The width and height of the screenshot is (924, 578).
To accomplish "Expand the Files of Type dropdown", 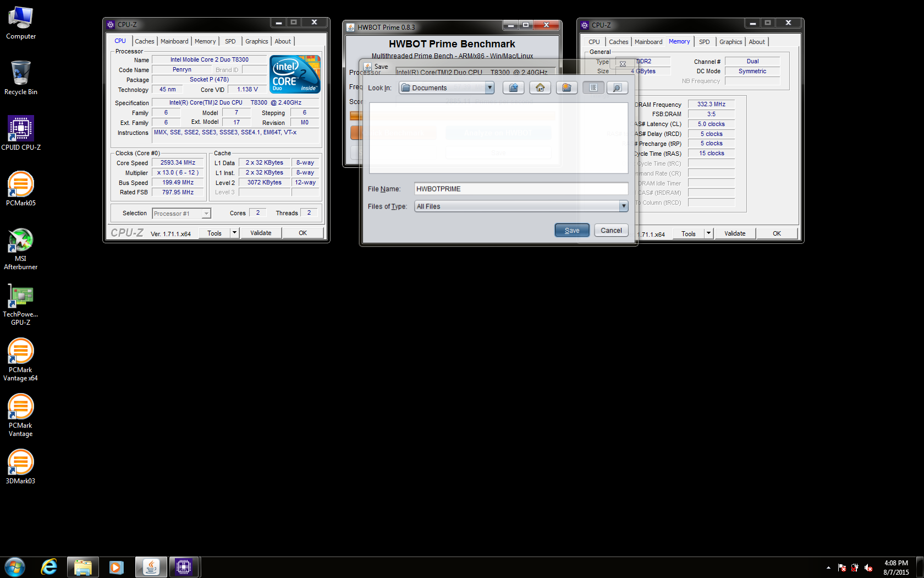I will point(623,206).
